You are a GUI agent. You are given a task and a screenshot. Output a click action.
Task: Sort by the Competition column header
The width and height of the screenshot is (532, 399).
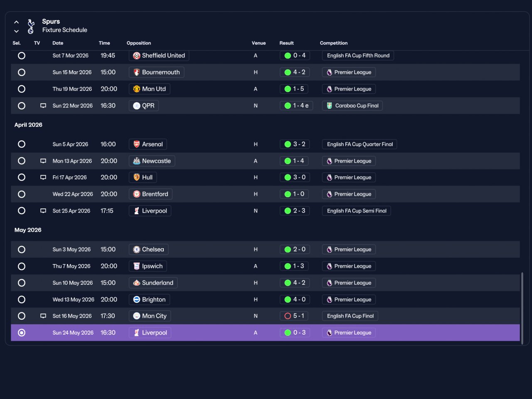[x=334, y=43]
